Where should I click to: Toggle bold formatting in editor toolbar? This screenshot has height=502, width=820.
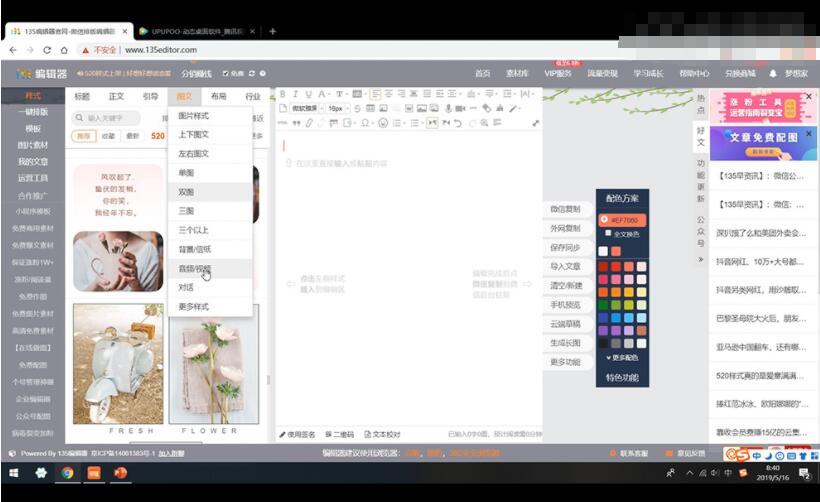coord(282,94)
